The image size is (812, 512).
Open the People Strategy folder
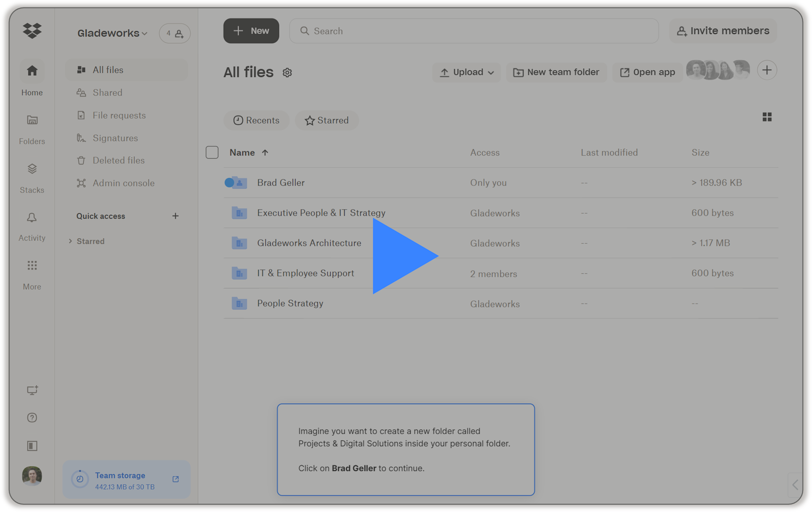pyautogui.click(x=290, y=303)
